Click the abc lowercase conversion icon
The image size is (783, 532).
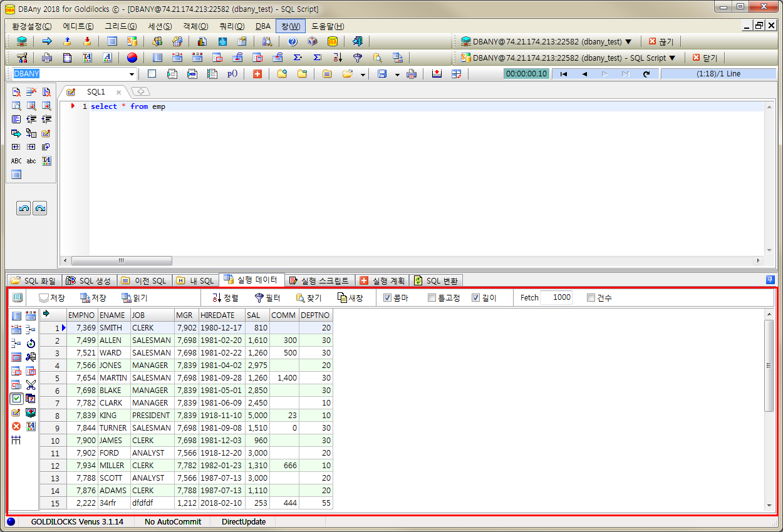31,161
